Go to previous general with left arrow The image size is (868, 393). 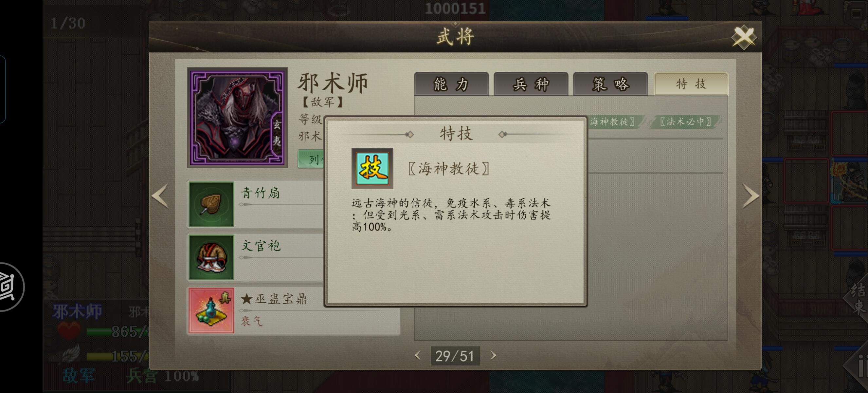pyautogui.click(x=160, y=196)
